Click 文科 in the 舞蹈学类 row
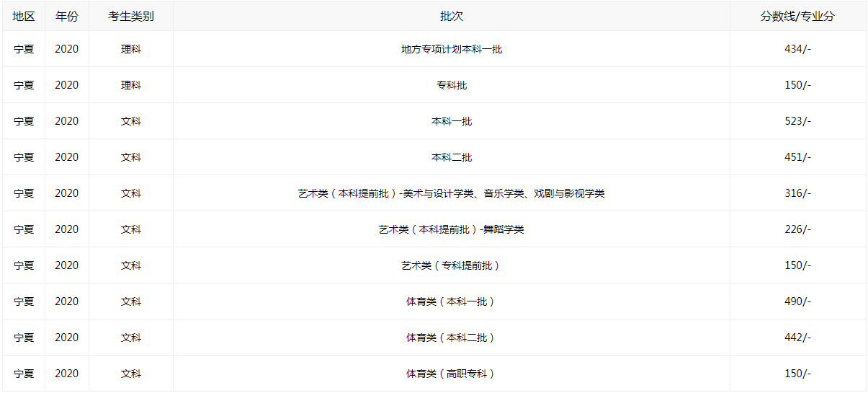 click(x=131, y=229)
